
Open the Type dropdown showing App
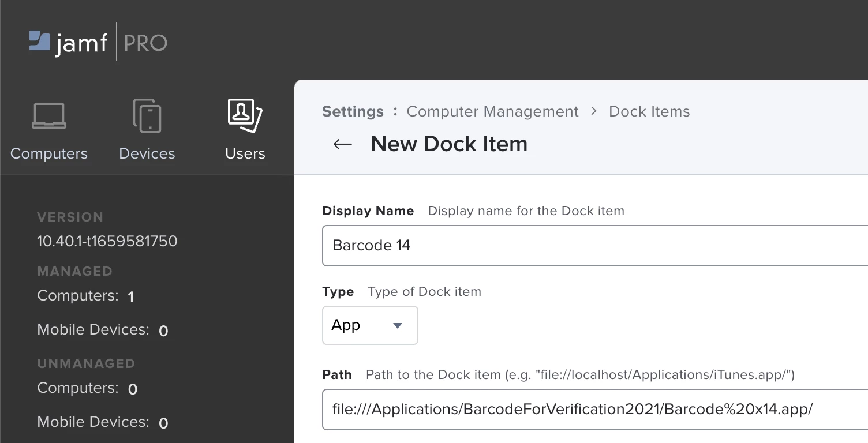tap(370, 325)
